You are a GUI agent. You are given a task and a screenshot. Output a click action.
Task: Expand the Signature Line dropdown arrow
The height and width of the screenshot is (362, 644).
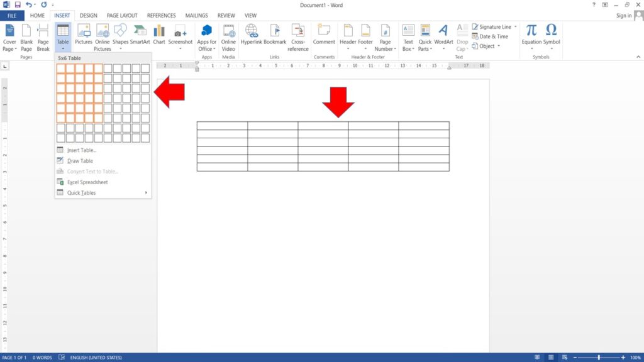(516, 27)
